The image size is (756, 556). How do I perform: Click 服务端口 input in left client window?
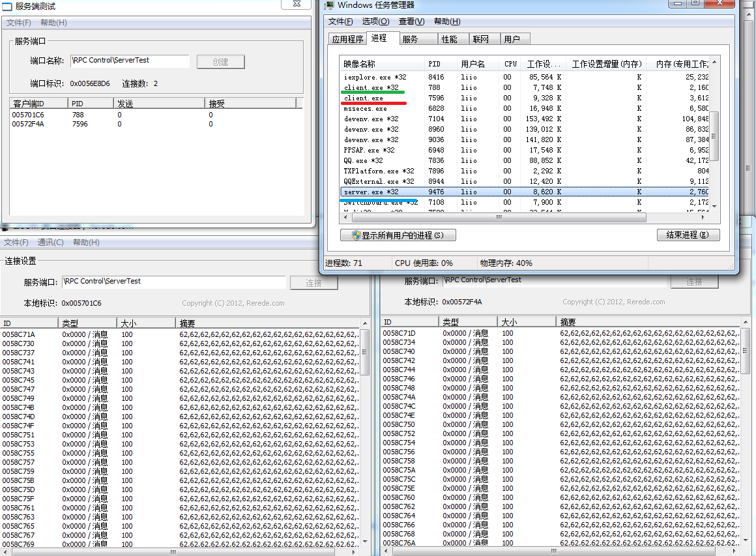pos(173,282)
